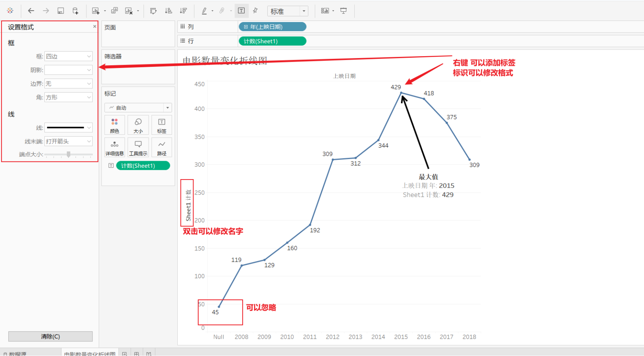The height and width of the screenshot is (356, 644).
Task: Click the 标签 label button on Marks card
Action: [162, 125]
